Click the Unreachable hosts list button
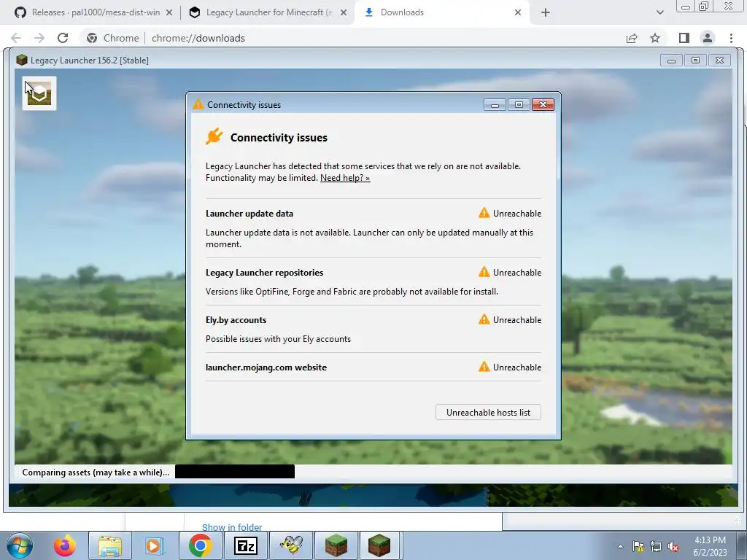Screen dimensions: 747x560 click(x=488, y=413)
